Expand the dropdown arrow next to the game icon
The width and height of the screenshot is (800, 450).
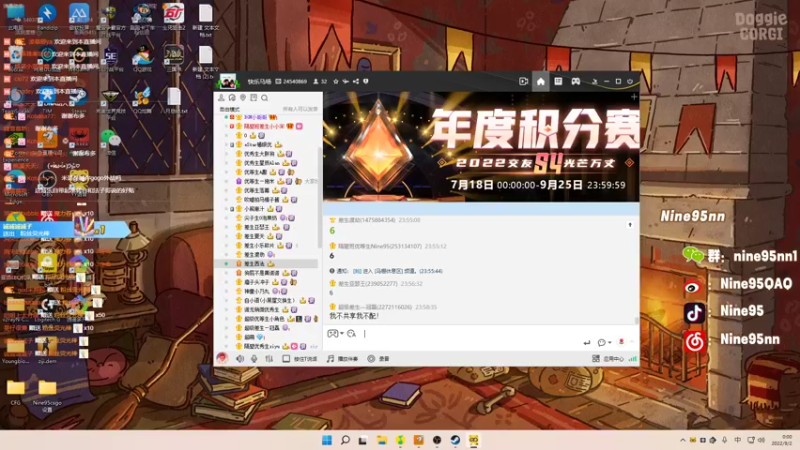point(342,334)
